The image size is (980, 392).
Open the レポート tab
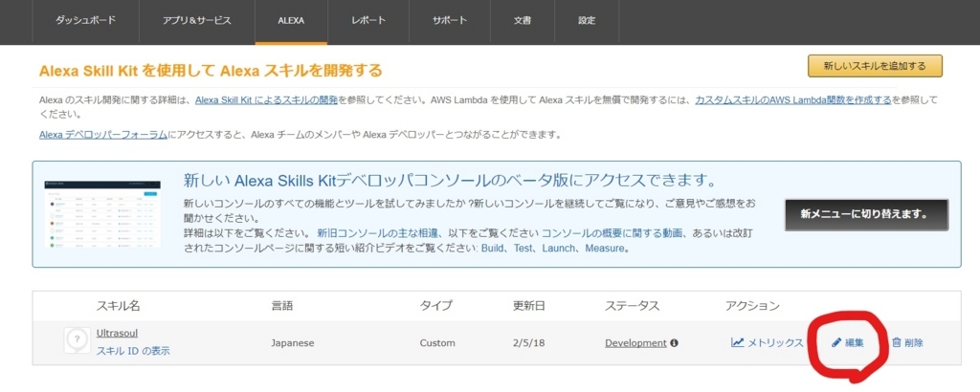click(x=368, y=21)
